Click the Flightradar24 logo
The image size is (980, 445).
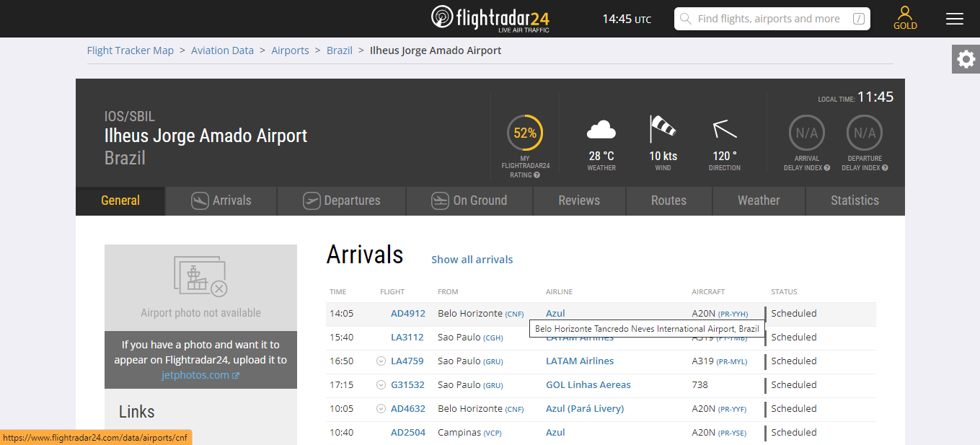490,19
